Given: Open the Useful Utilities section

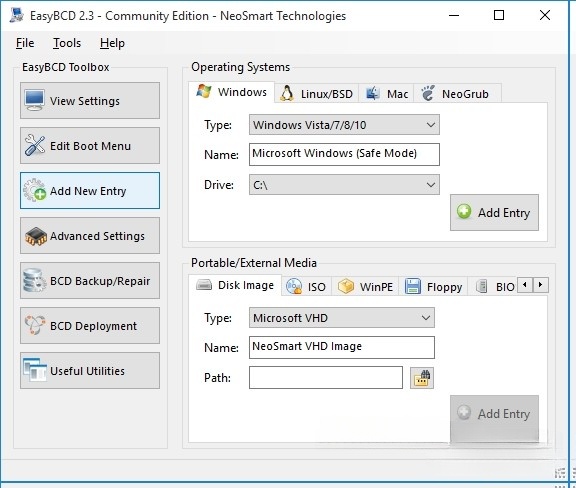Looking at the screenshot, I should [90, 371].
